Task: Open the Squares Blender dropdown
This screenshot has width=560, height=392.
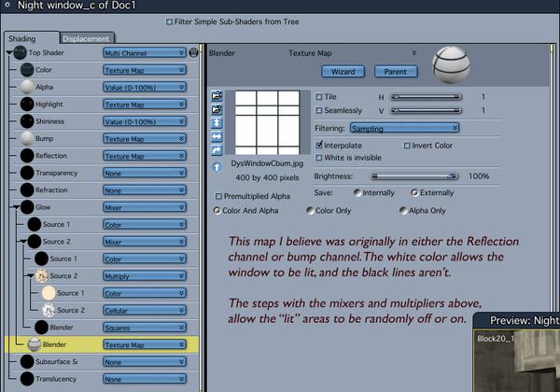Action: 145,327
